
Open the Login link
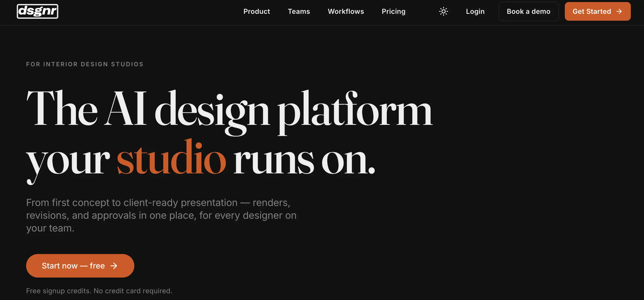(475, 12)
